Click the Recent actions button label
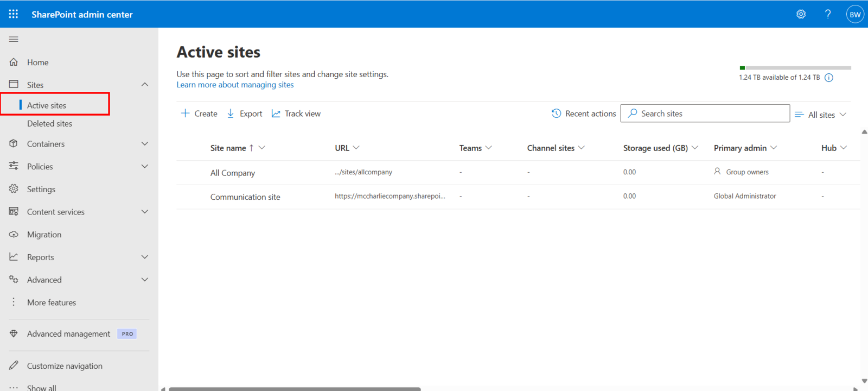 click(x=590, y=113)
